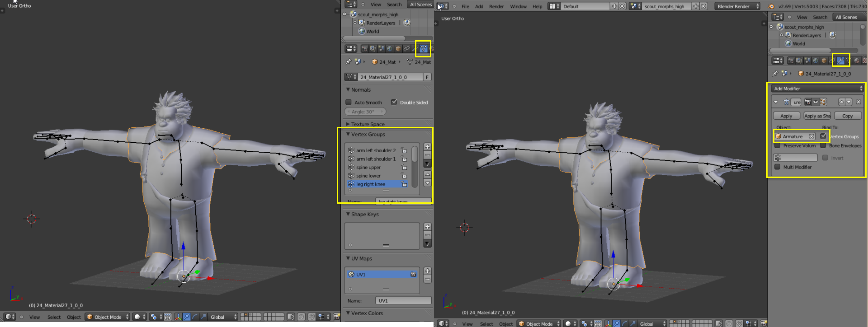Screen dimensions: 868x327
Task: Pin the properties context, right window
Action: tap(775, 74)
